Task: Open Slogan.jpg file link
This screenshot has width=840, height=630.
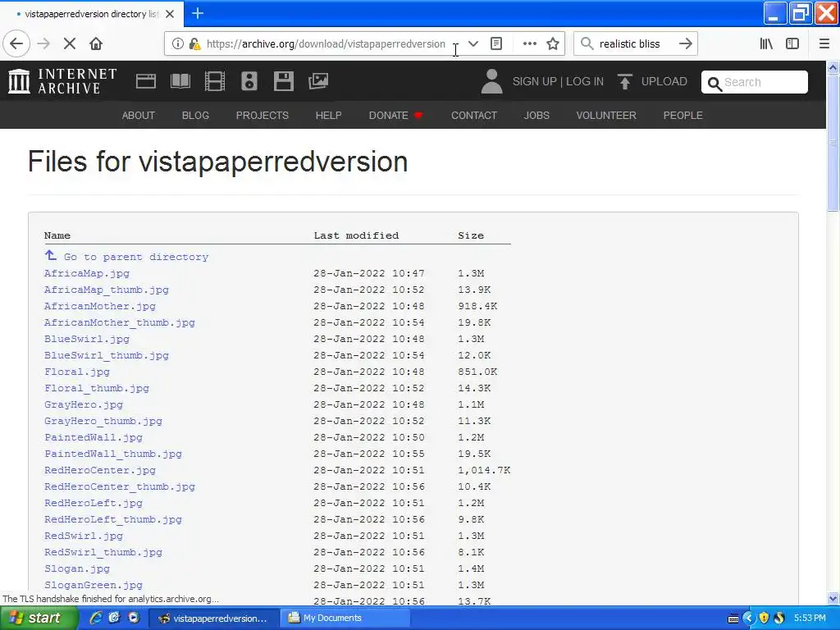Action: [77, 568]
